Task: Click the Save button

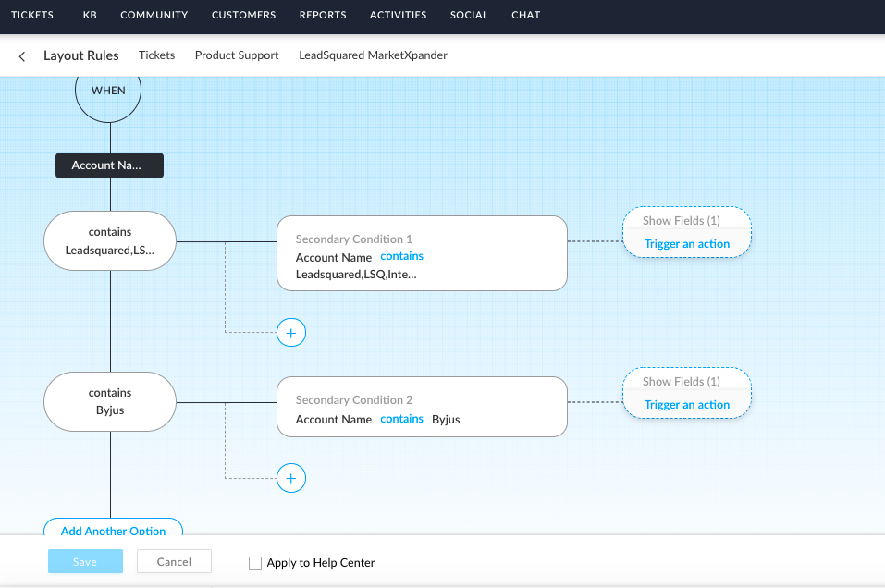Action: 85,561
